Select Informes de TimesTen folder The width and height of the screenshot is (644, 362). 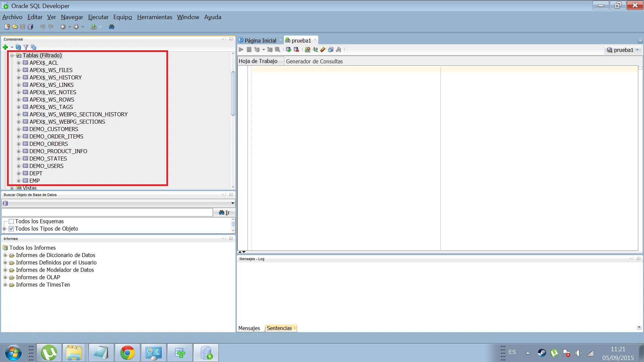coord(43,285)
